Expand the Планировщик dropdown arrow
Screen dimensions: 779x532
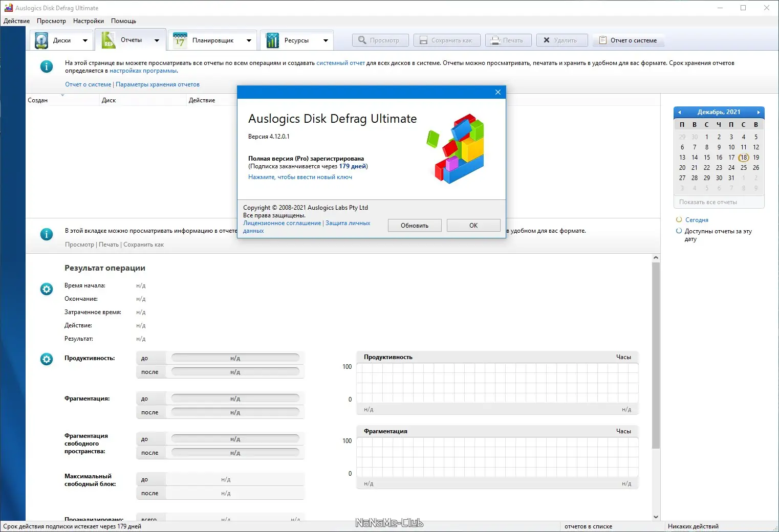[249, 40]
